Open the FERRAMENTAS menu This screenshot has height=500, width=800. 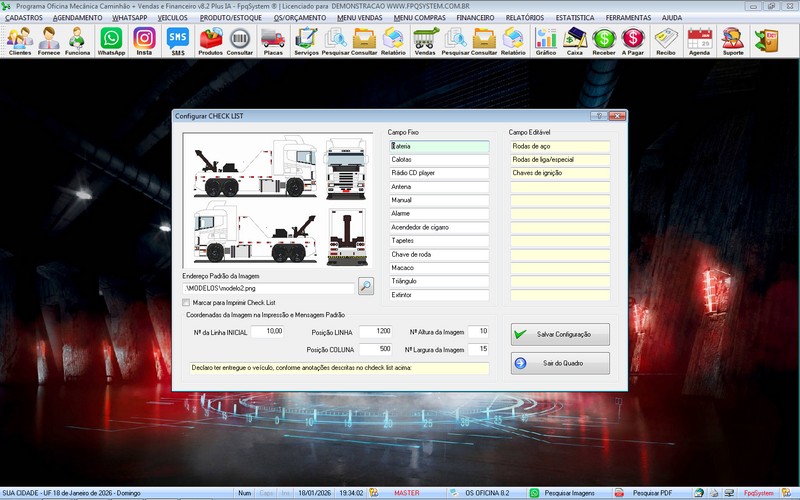click(628, 18)
